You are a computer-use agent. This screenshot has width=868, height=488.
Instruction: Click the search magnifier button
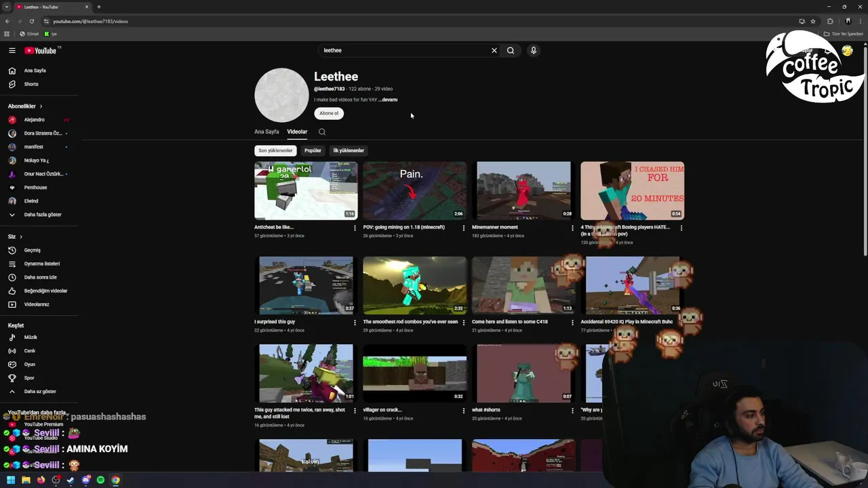[x=511, y=50]
